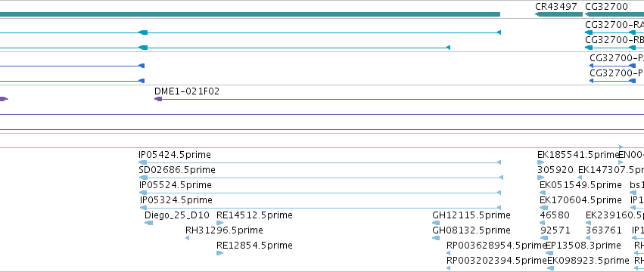644x272 pixels.
Task: Click the IP05424.5prime EST feature
Action: [320, 162]
